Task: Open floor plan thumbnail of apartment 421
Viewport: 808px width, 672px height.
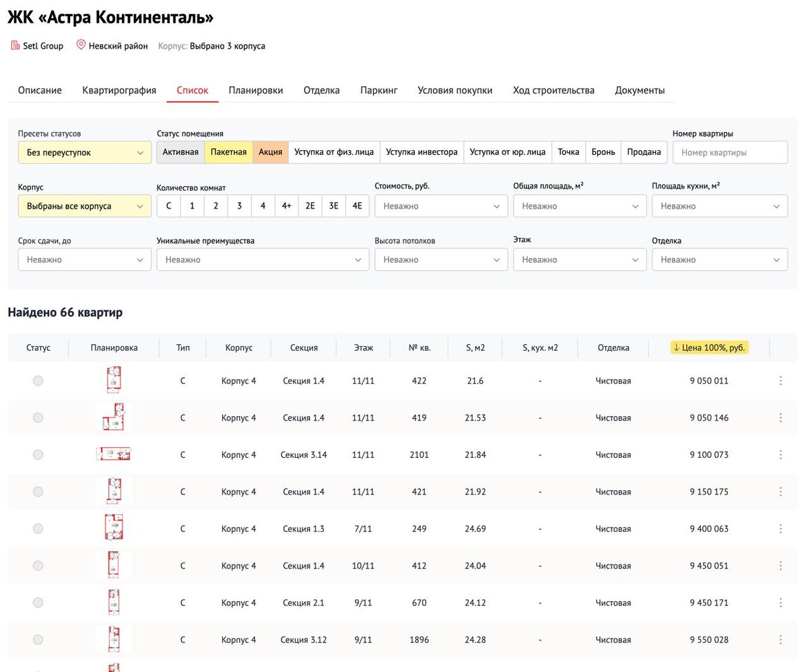Action: pos(114,491)
